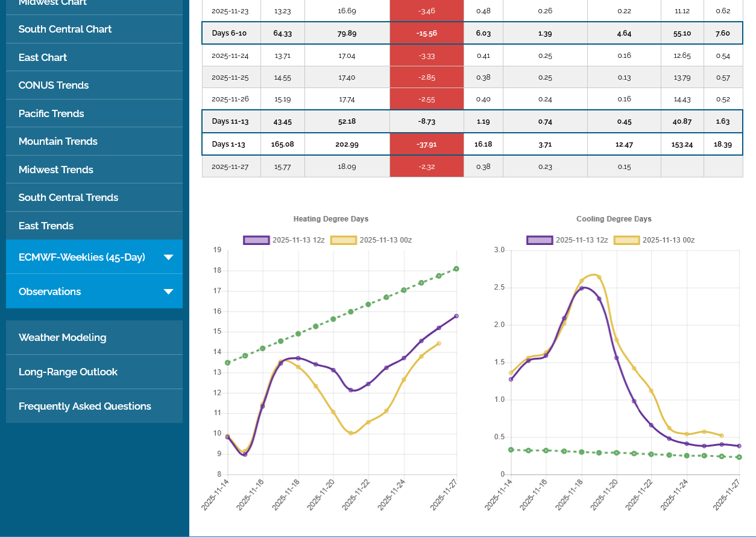Click yellow 00z swatch in Cooling Degree Days legend
Viewport: 756px width, 537px height.
626,240
